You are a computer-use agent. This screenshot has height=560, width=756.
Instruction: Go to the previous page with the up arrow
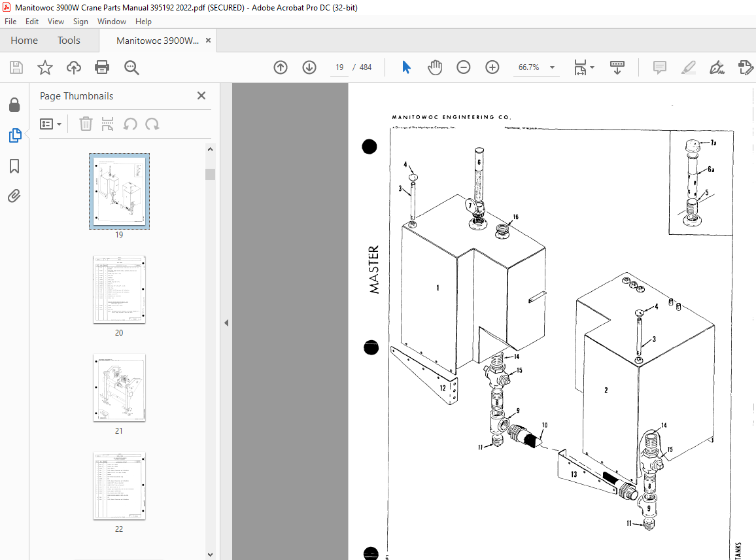(280, 67)
